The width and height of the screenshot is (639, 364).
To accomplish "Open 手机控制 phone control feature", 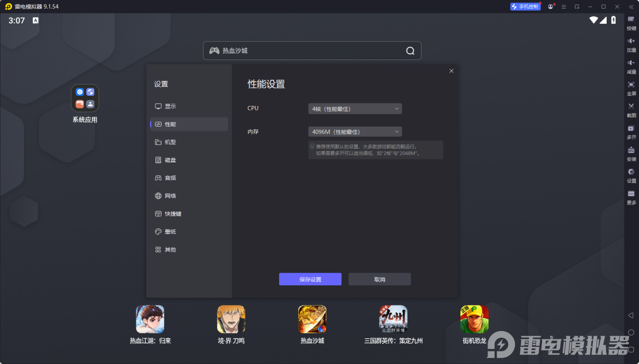I will pos(525,7).
